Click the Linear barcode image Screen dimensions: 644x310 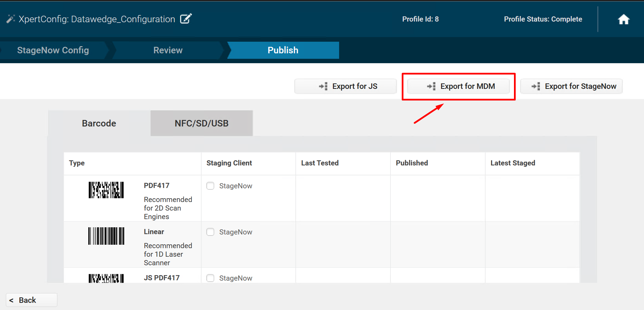[106, 236]
